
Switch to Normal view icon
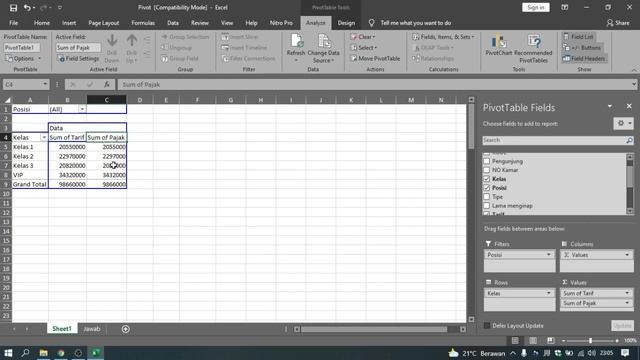tap(515, 340)
